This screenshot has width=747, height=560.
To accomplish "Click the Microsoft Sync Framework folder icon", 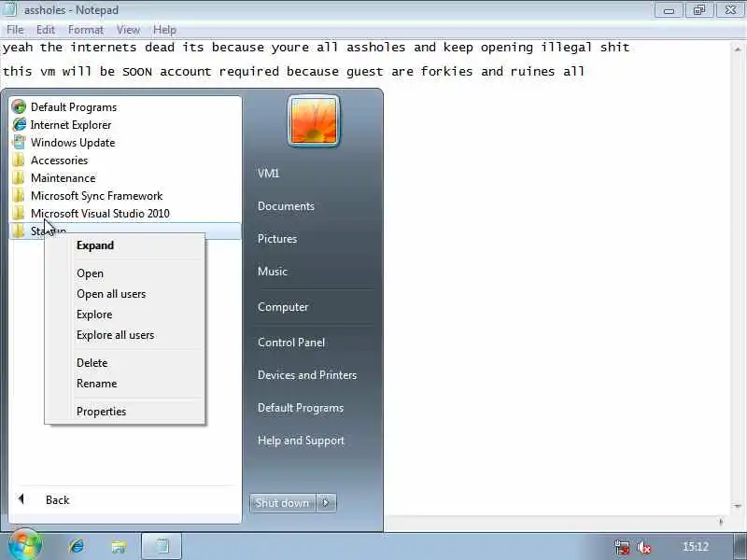I will 18,195.
